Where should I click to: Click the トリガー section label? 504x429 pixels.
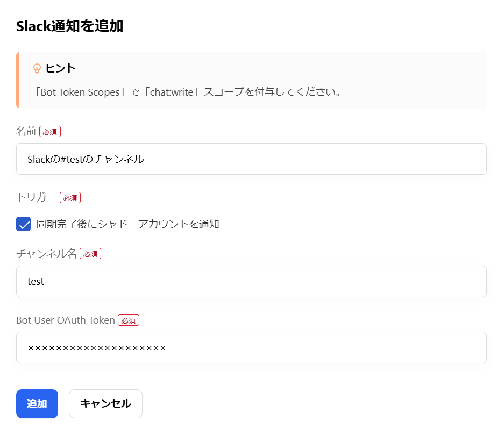[36, 197]
